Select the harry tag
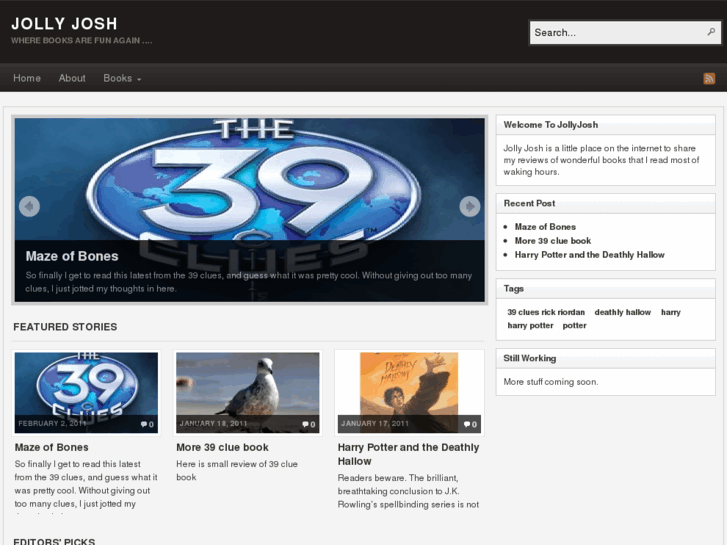The width and height of the screenshot is (727, 545). point(670,312)
